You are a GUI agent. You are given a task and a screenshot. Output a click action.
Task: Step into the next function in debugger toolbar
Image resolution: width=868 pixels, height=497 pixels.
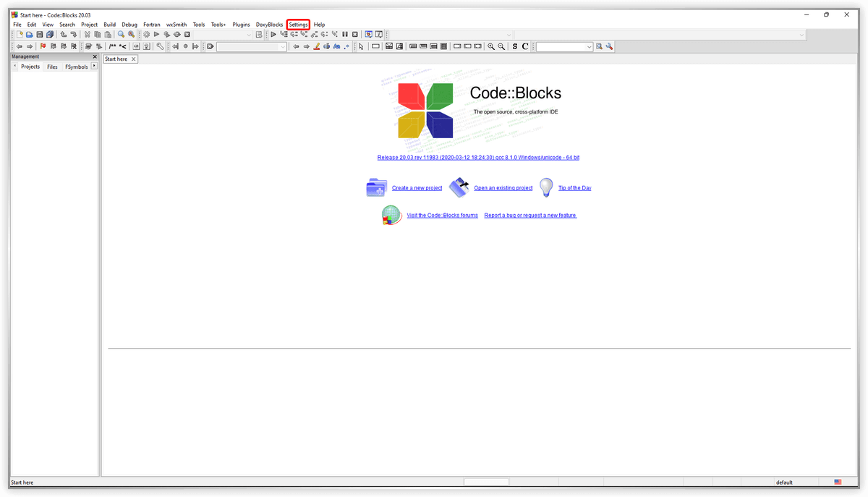tap(304, 34)
